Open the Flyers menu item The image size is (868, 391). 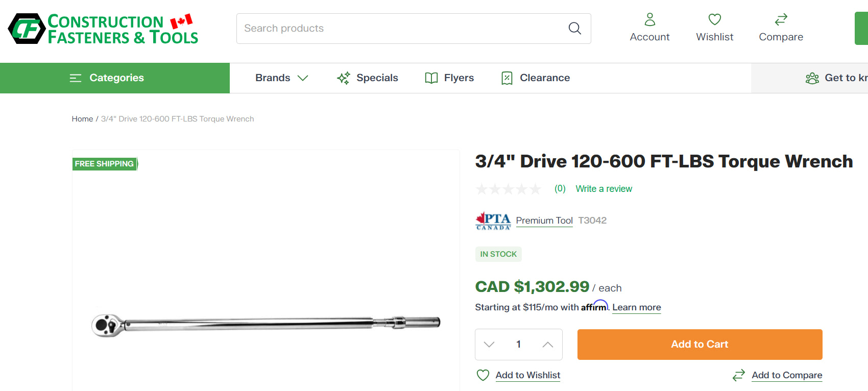click(x=449, y=78)
